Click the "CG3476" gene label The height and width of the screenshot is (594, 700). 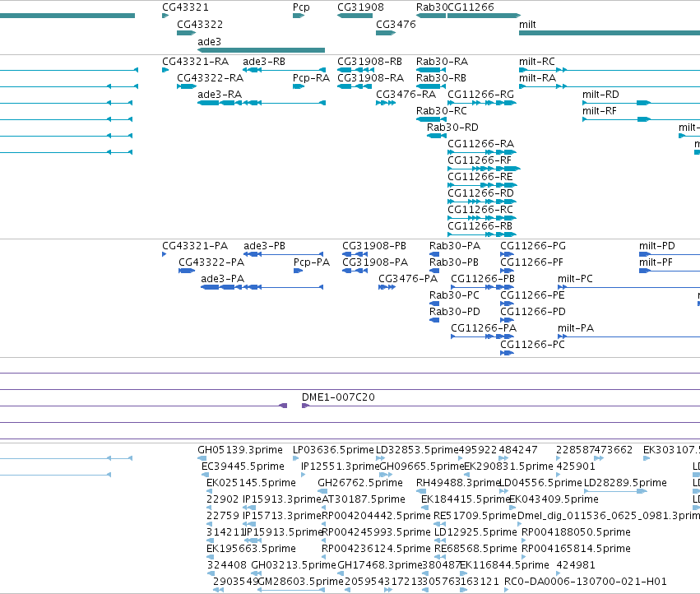[396, 24]
